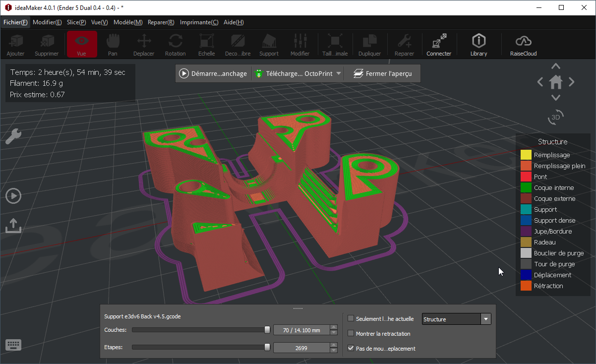
Task: Uncheck the Pas de mouvement deplacement checkbox
Action: tap(351, 348)
